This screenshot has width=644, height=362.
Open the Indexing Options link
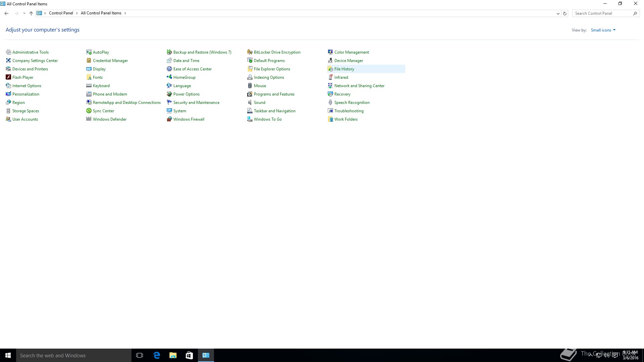click(269, 77)
